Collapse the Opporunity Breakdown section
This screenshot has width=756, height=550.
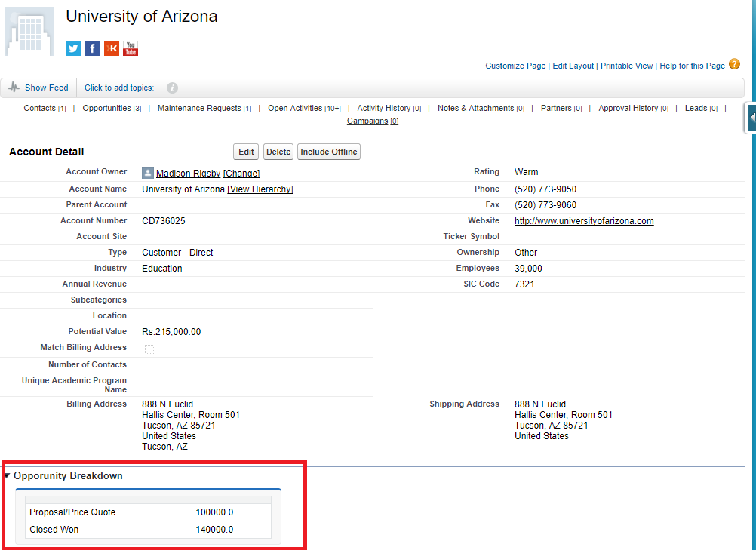click(x=8, y=476)
